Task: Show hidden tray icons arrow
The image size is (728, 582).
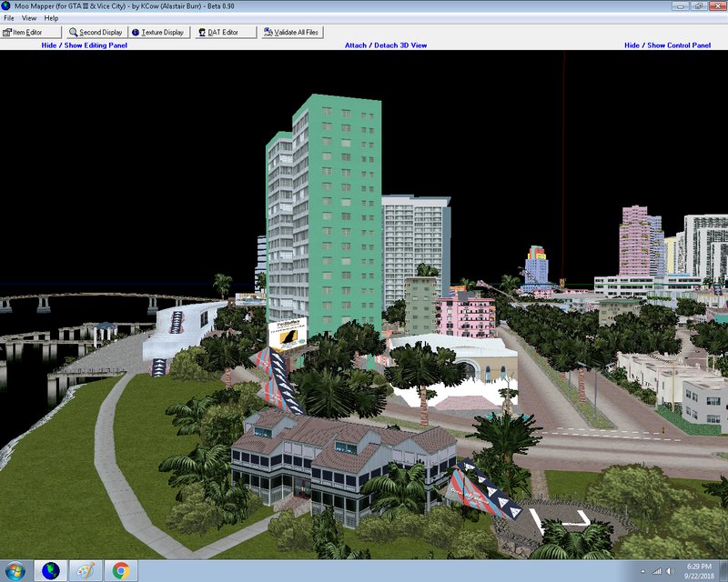Action: tap(642, 571)
